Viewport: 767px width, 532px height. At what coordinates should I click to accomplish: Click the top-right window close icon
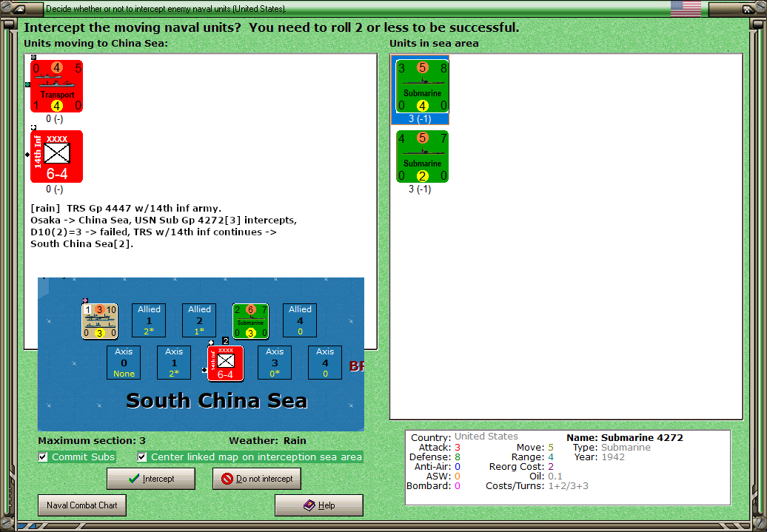[x=747, y=8]
